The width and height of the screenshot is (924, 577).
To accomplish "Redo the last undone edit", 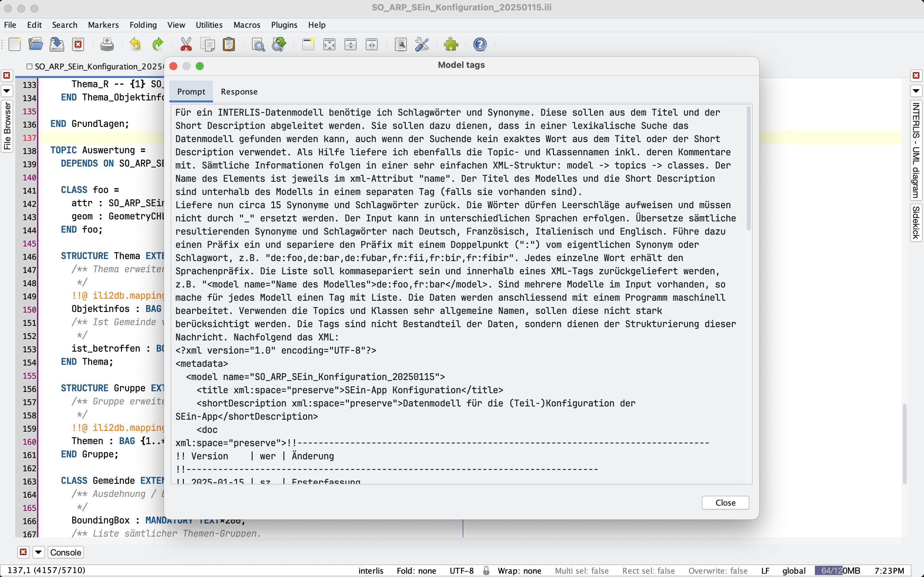I will (157, 44).
